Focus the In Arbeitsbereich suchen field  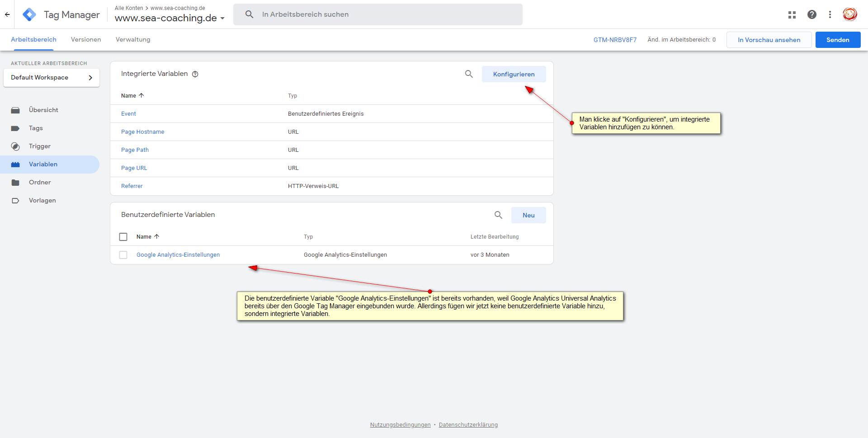coord(378,14)
